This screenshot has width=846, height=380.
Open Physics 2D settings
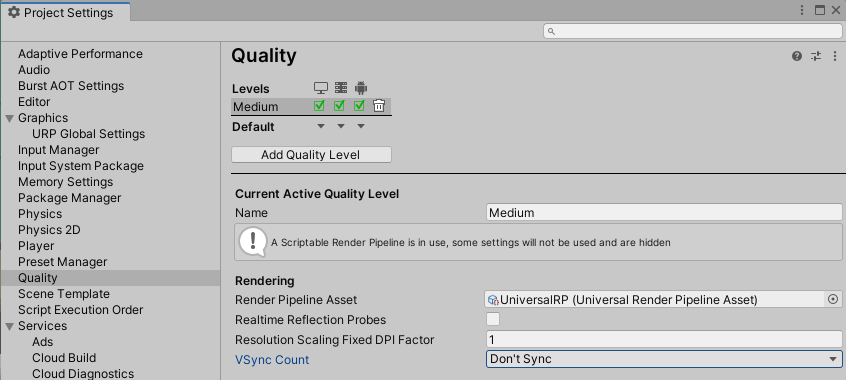49,230
